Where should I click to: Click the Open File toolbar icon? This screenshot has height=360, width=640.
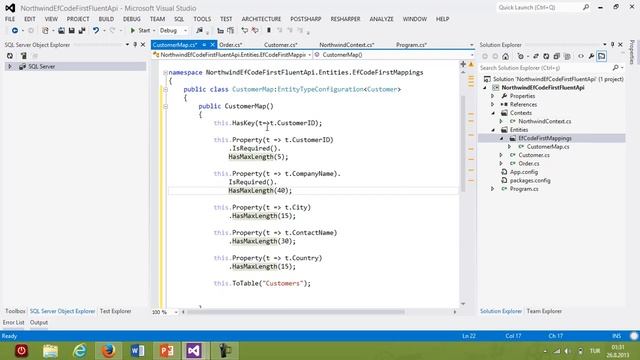tap(61, 31)
